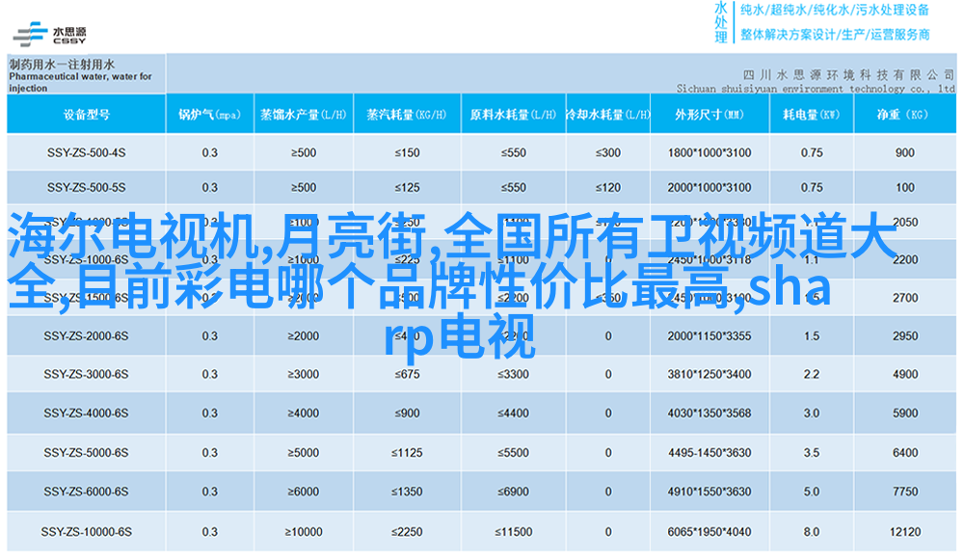Click the ≤125 steam consumption cell

tap(407, 188)
